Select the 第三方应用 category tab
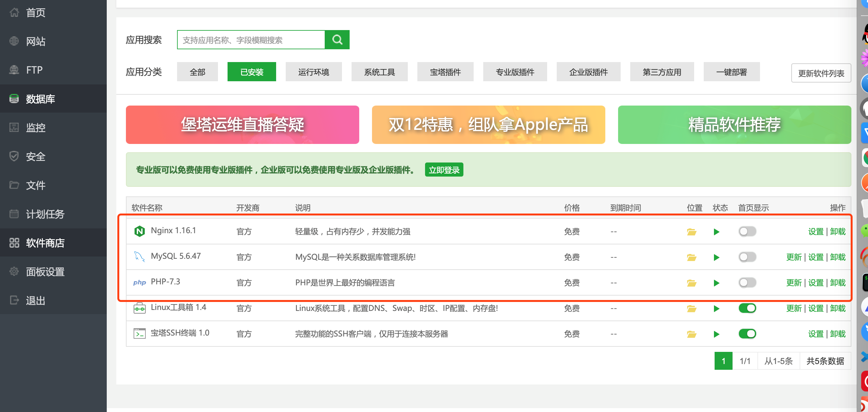The height and width of the screenshot is (412, 868). 662,72
